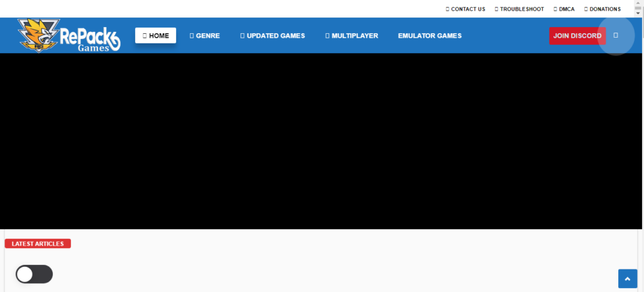Open Emulator Games page

[x=430, y=36]
